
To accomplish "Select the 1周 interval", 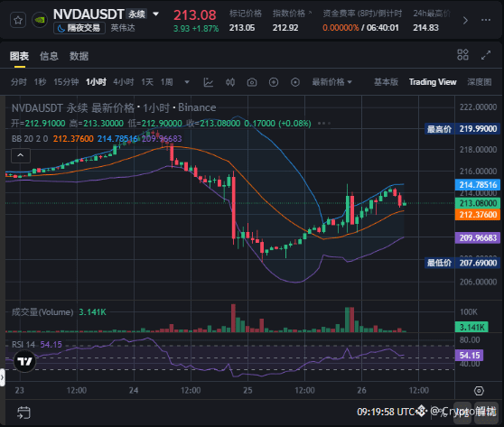I will (x=167, y=82).
